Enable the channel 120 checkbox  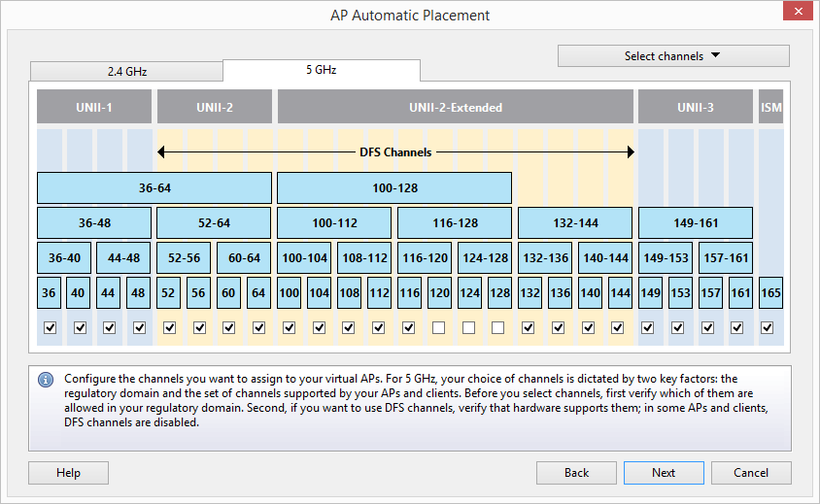tap(439, 328)
